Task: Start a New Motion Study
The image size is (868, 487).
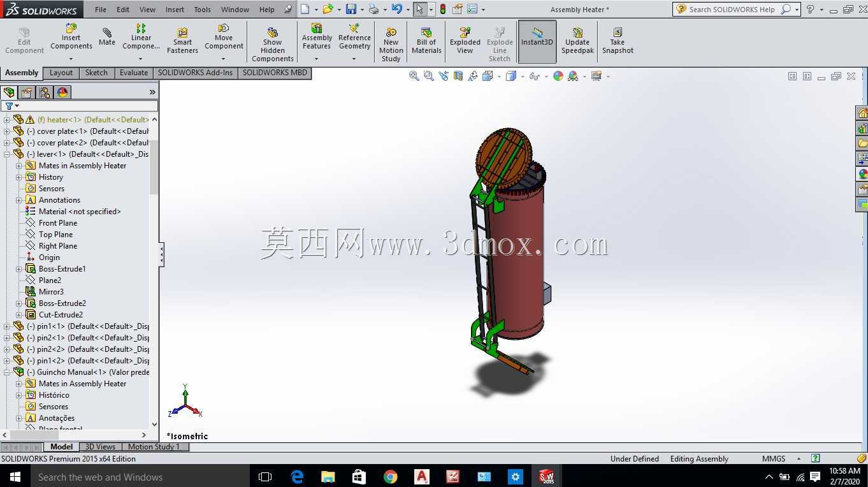Action: click(391, 45)
